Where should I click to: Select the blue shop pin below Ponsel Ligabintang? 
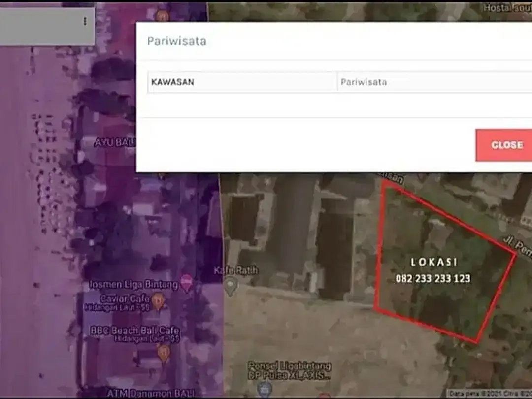tap(265, 389)
